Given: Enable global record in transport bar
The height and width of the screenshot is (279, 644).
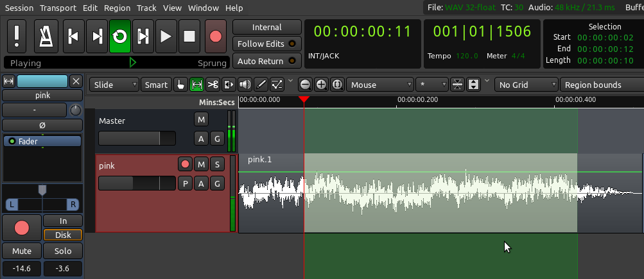Looking at the screenshot, I should (216, 36).
